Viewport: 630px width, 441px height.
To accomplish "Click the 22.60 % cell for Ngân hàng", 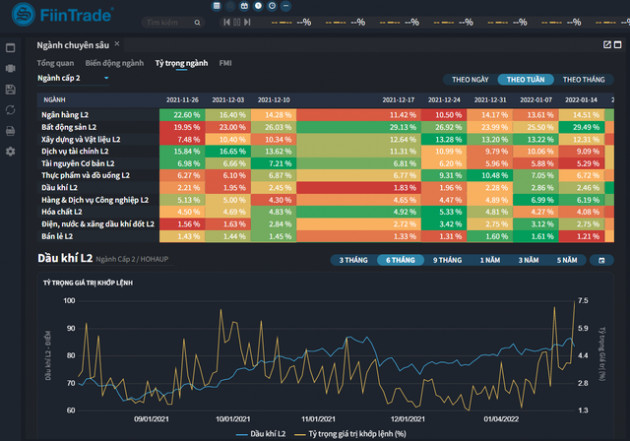I will (x=182, y=115).
